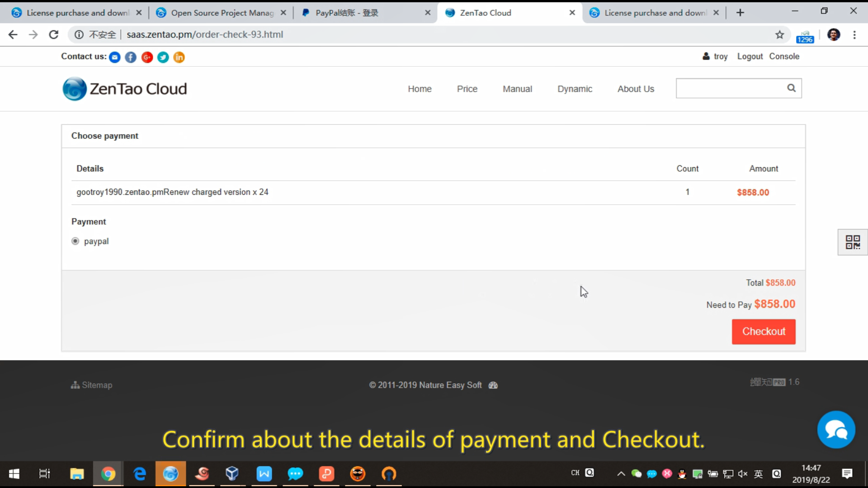This screenshot has width=868, height=488.
Task: Select the paypal payment option
Action: point(75,241)
